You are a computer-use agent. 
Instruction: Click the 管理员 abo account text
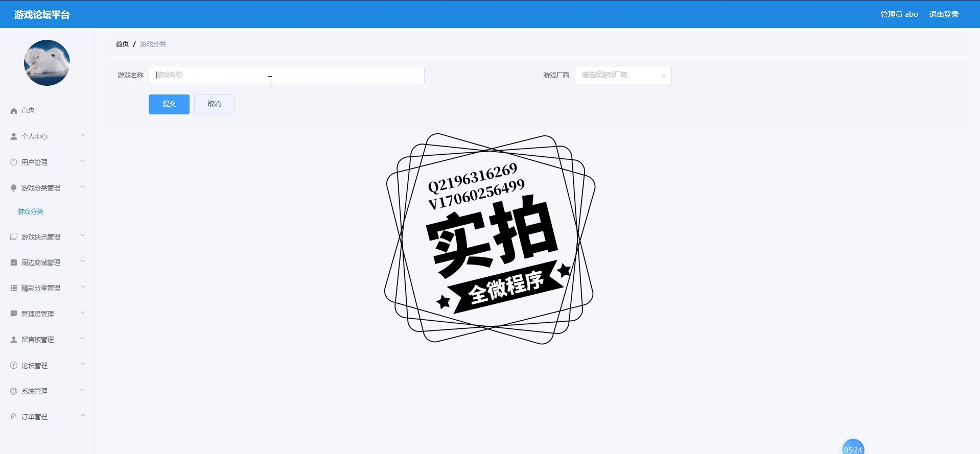(x=899, y=14)
